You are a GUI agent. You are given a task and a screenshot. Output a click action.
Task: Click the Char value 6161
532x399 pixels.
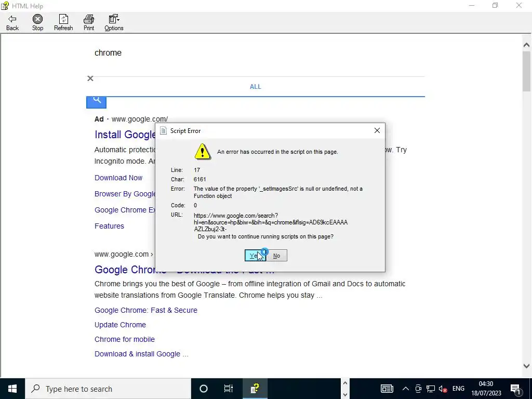coord(200,179)
